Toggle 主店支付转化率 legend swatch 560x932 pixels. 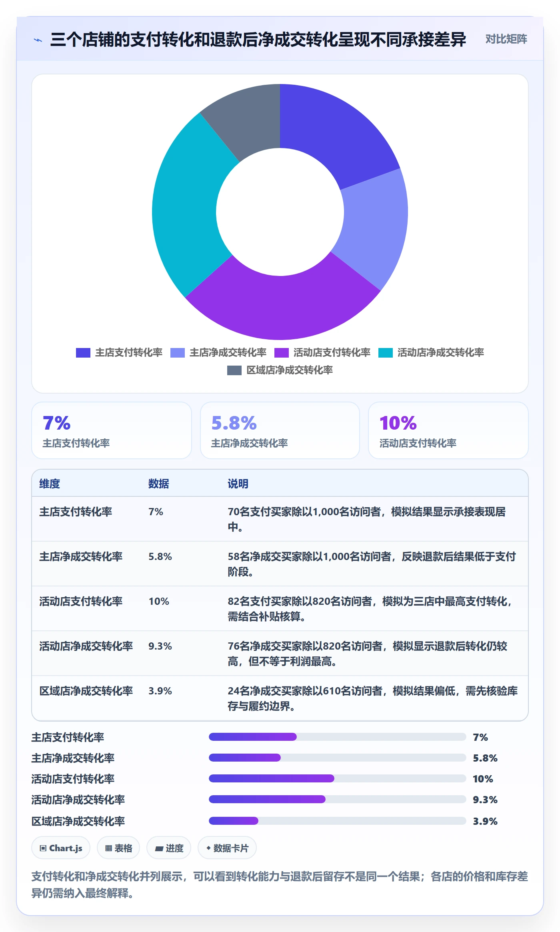click(x=83, y=353)
